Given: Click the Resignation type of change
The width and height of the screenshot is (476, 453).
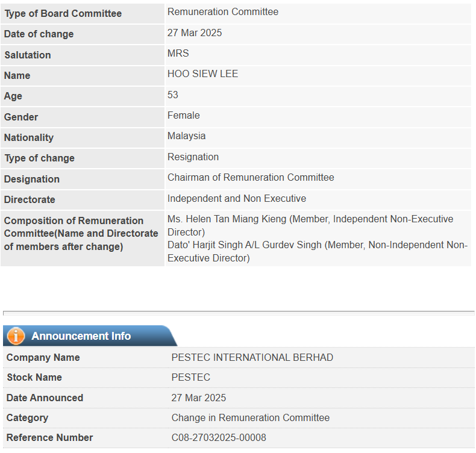Looking at the screenshot, I should coord(193,157).
